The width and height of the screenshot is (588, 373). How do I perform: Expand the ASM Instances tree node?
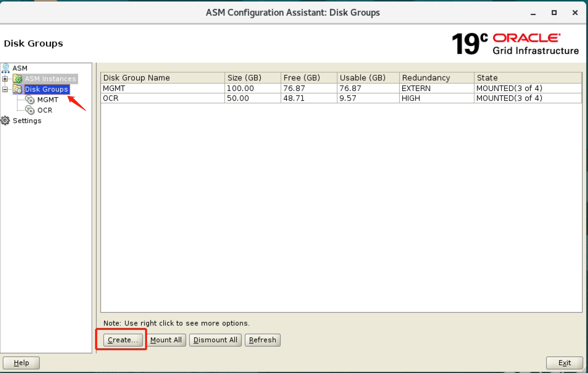tap(5, 79)
